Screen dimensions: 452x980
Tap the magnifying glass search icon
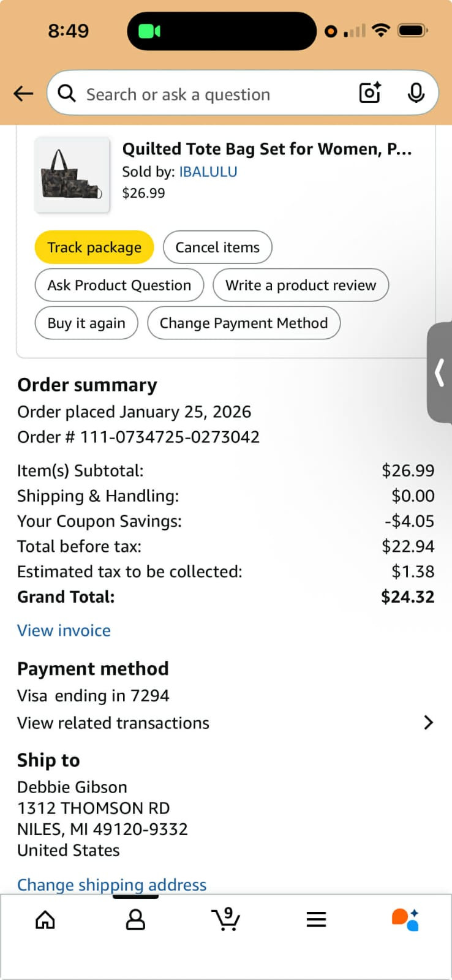pyautogui.click(x=67, y=94)
